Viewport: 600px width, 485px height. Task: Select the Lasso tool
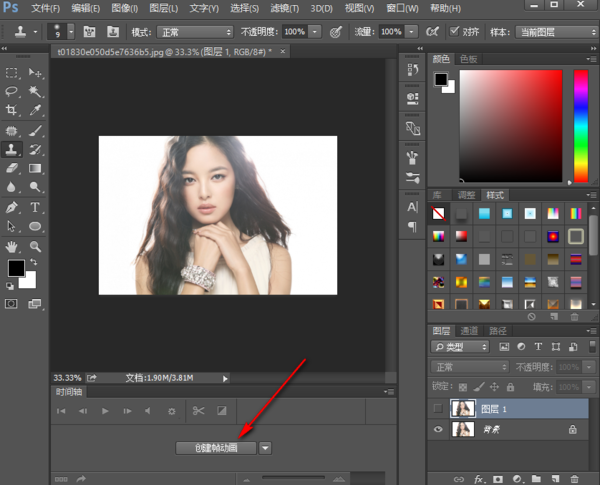[x=11, y=91]
